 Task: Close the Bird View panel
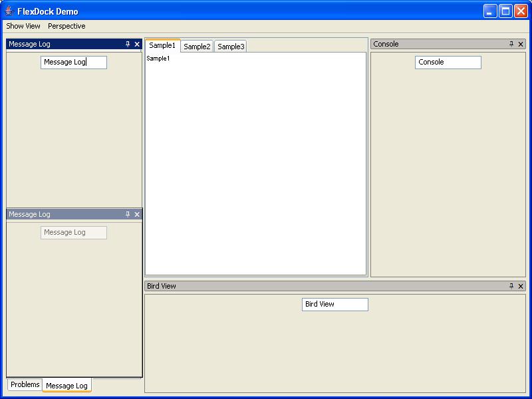pos(521,286)
